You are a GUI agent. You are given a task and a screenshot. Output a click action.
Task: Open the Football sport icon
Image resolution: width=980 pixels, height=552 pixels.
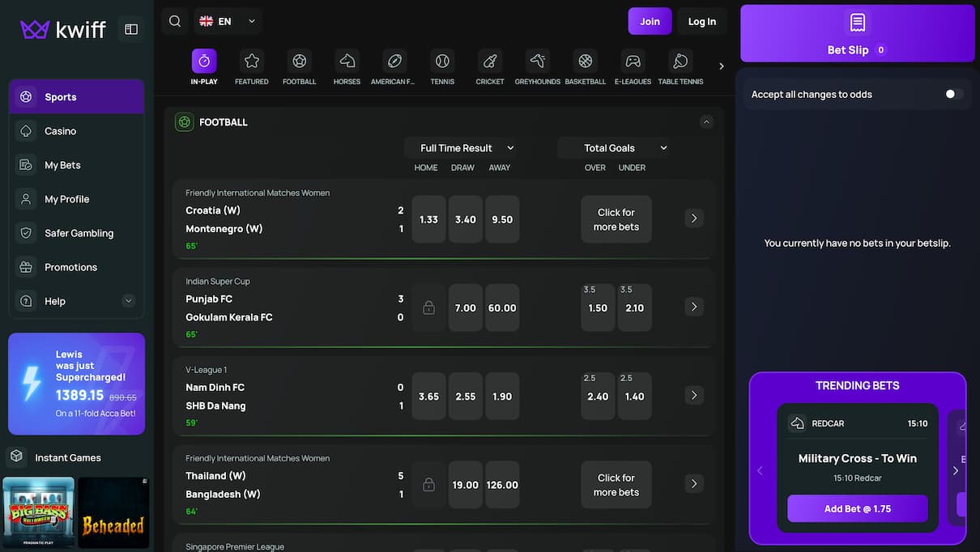click(x=299, y=60)
